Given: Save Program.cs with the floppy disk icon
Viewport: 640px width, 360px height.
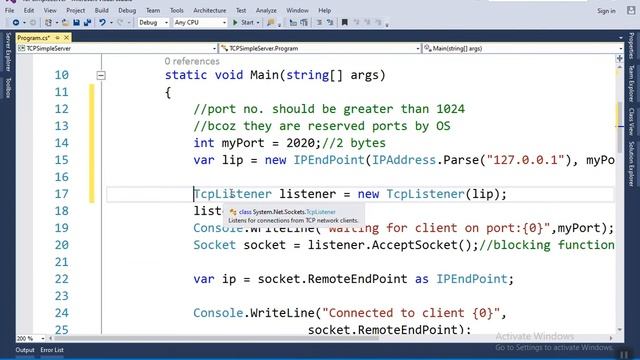Looking at the screenshot, I should (x=76, y=23).
